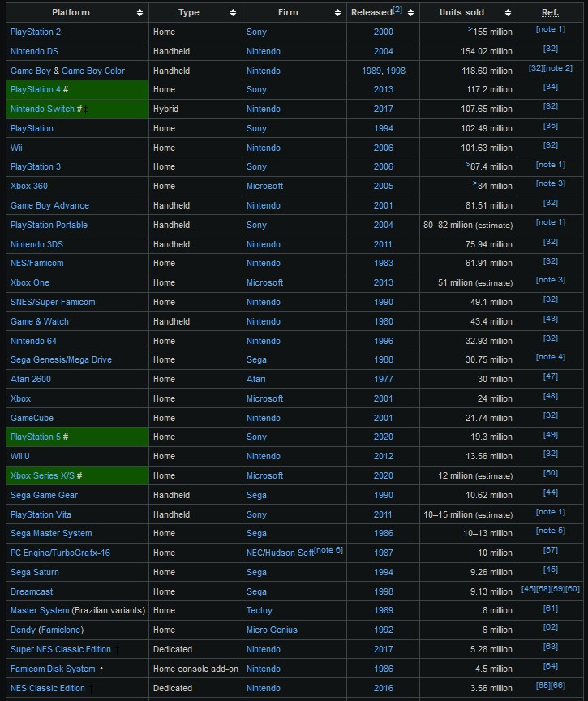The width and height of the screenshot is (588, 701).
Task: Open reference [35] for PlayStation
Action: click(x=551, y=126)
